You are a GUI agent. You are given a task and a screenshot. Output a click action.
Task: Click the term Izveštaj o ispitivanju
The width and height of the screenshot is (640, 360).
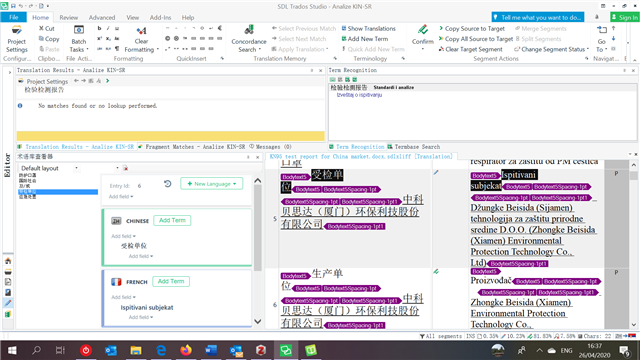pyautogui.click(x=359, y=95)
